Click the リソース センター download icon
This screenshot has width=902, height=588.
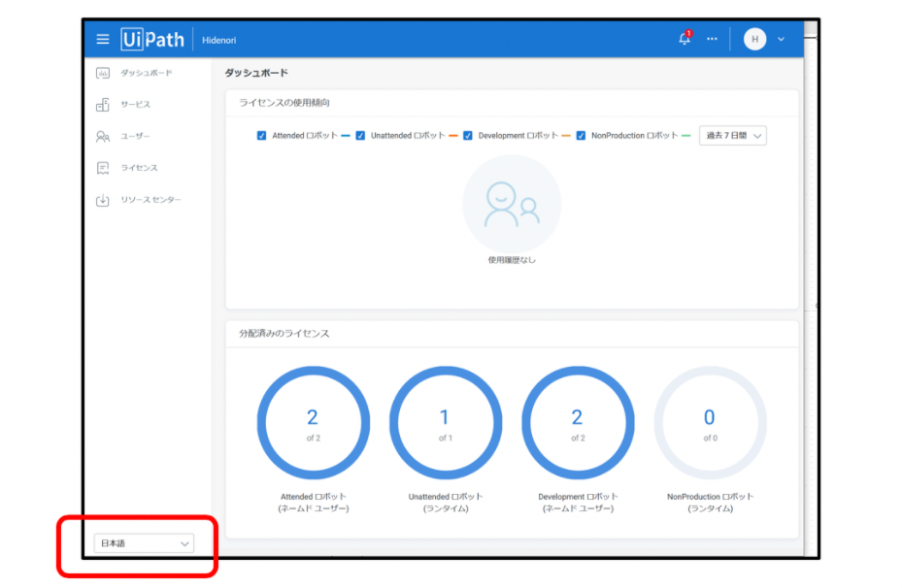tap(103, 201)
